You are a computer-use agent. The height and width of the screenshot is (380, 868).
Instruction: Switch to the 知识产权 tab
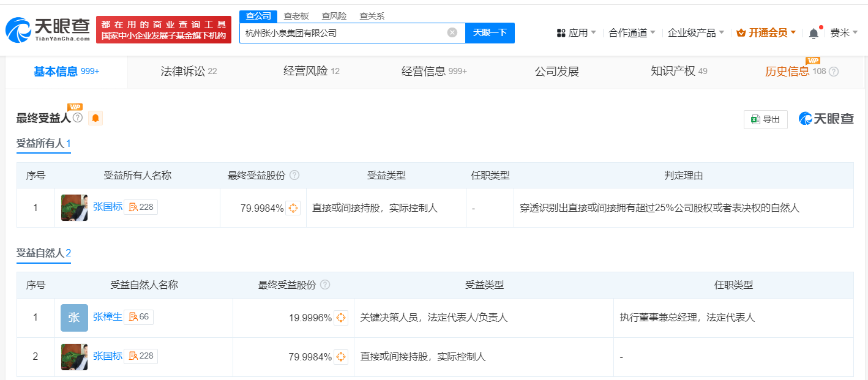(x=679, y=72)
